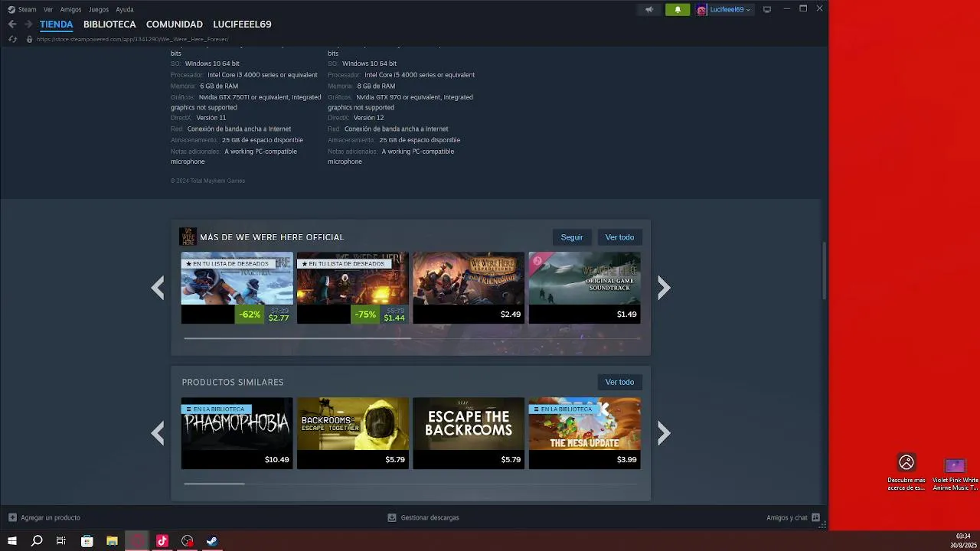The height and width of the screenshot is (551, 980).
Task: Open Task View on the taskbar
Action: point(61,541)
